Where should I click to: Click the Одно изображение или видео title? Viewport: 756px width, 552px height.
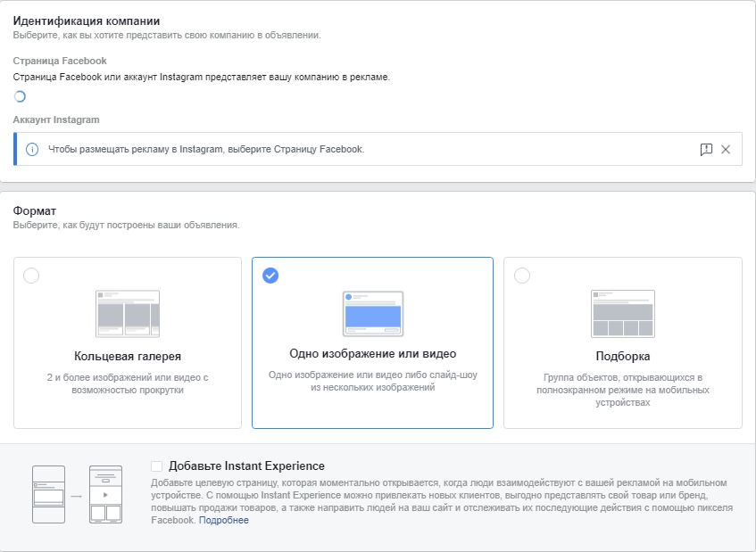click(372, 354)
